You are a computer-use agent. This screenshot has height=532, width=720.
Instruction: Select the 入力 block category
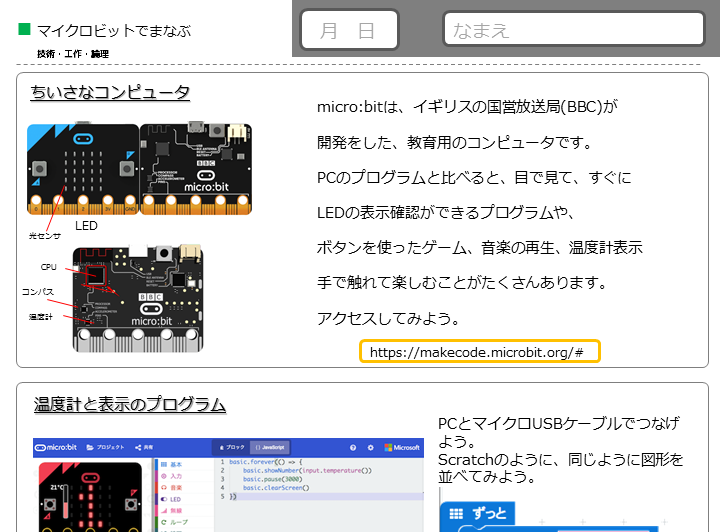(171, 476)
